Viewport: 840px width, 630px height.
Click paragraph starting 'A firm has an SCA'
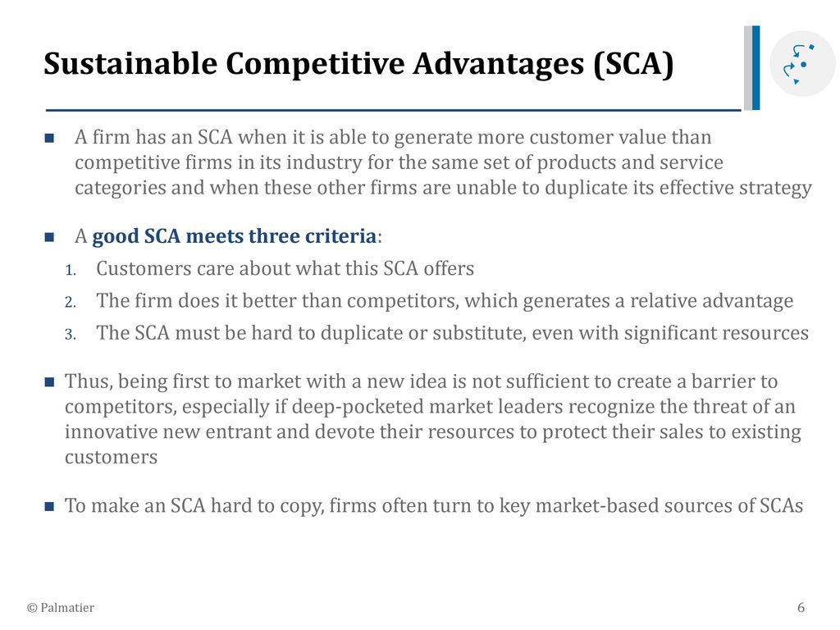443,162
